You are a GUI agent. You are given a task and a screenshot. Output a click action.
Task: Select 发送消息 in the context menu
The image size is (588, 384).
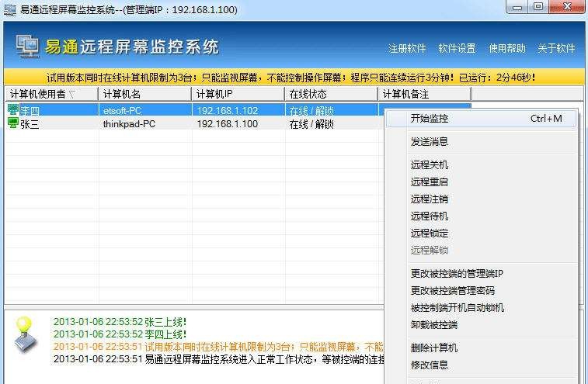[x=481, y=142]
